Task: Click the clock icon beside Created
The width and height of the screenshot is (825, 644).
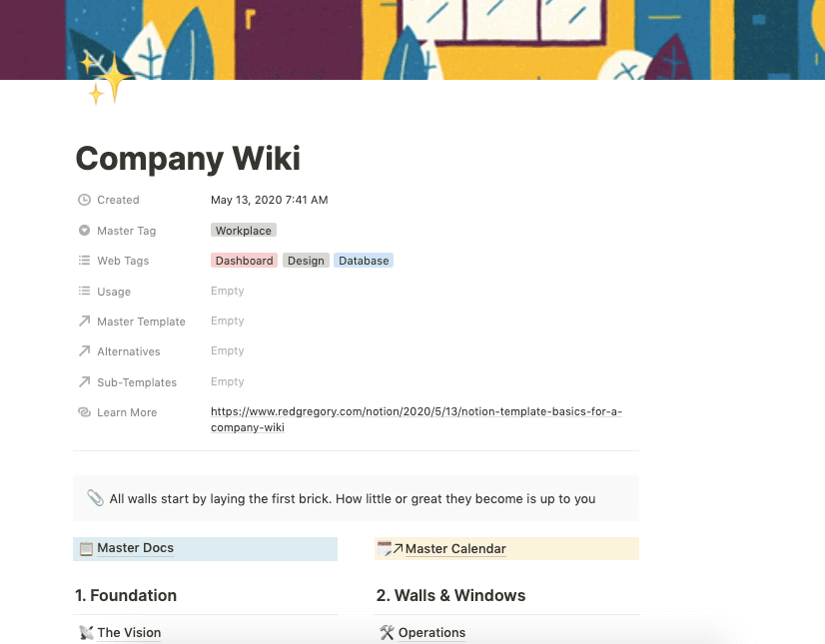Action: pyautogui.click(x=84, y=200)
